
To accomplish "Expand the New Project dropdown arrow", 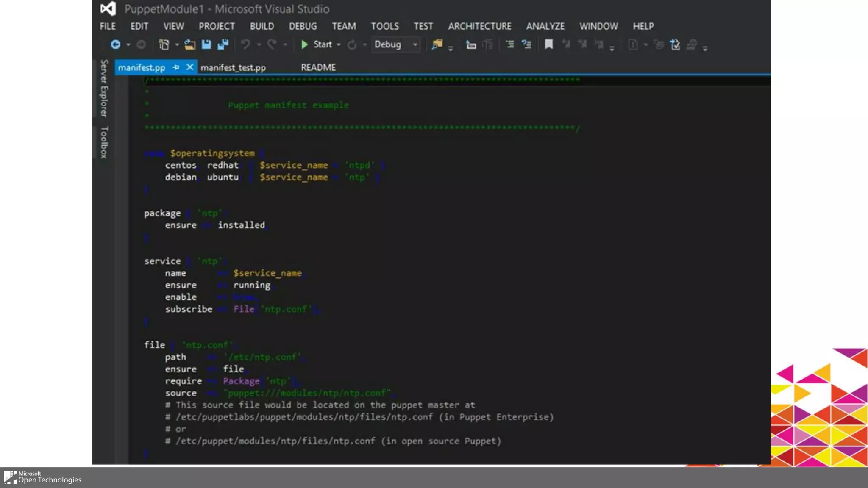I will 177,44.
